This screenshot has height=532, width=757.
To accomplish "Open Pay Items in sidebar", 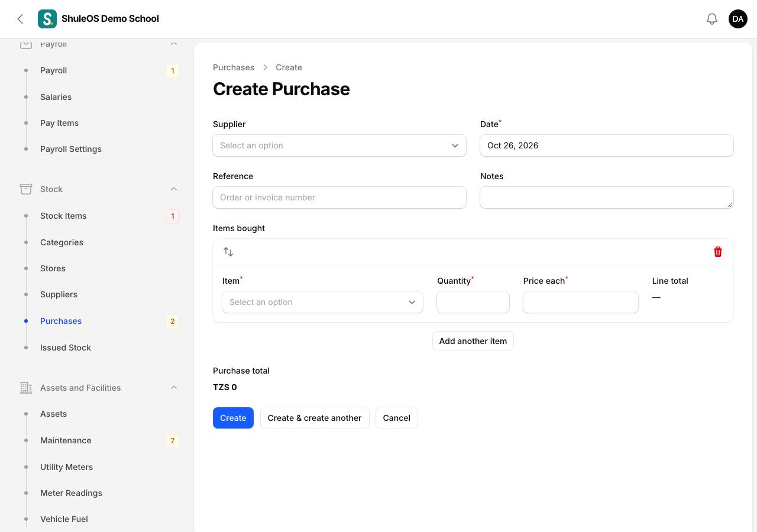I will [59, 123].
